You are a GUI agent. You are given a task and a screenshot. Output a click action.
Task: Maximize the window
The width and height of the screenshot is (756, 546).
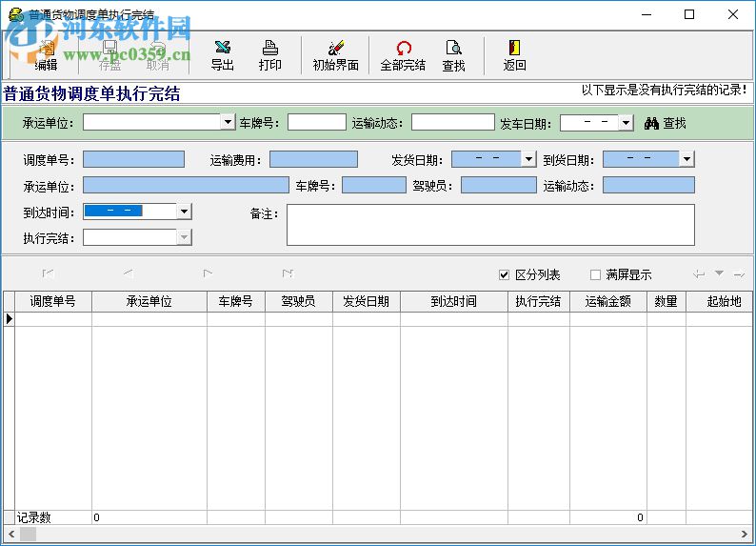coord(689,14)
